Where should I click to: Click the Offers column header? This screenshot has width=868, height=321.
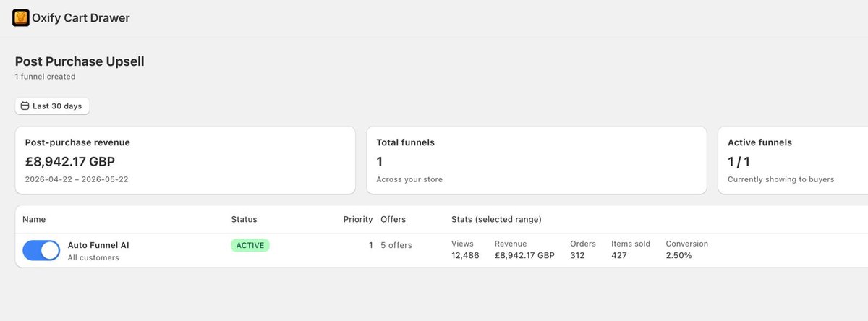pyautogui.click(x=393, y=219)
